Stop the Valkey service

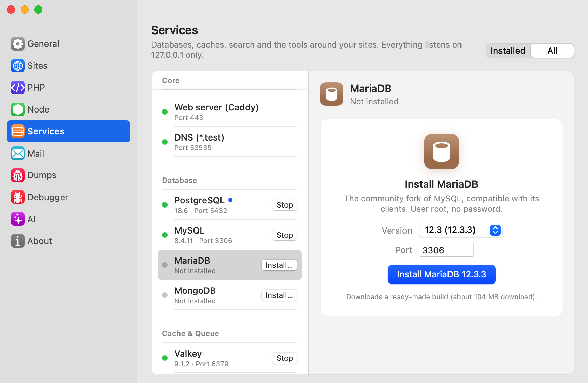pyautogui.click(x=285, y=358)
